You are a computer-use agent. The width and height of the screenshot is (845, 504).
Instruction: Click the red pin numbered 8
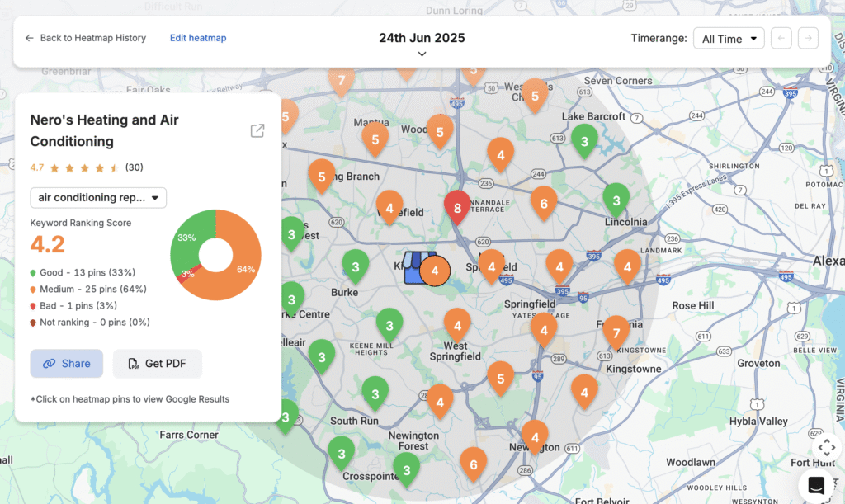click(457, 207)
